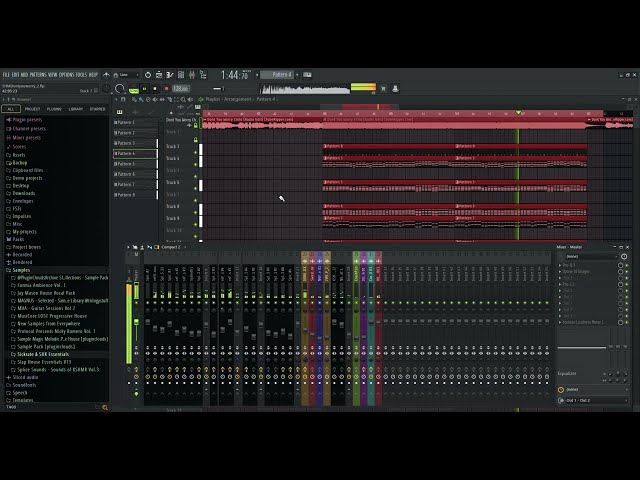Toggle the SONG mode button
Screen dimensions: 640x480
[x=133, y=91]
